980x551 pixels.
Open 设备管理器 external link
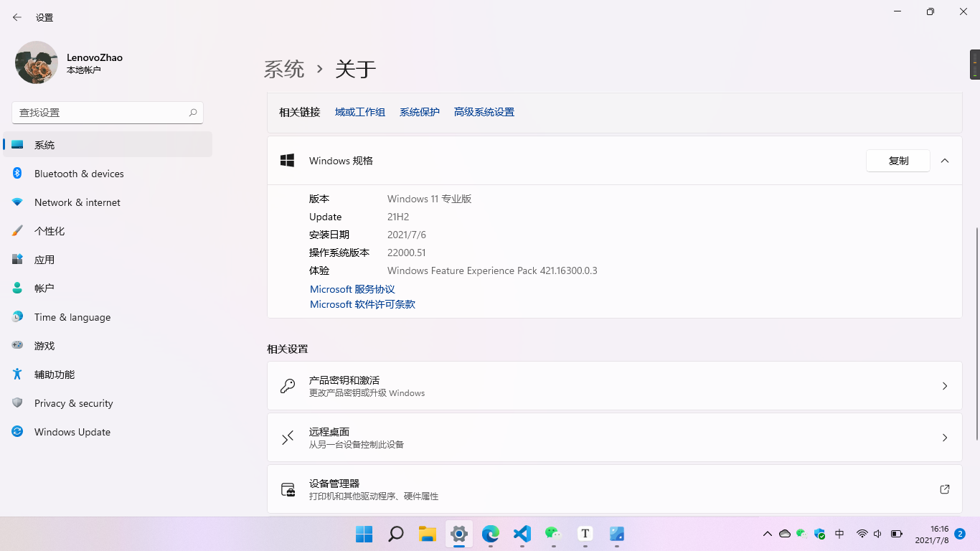[945, 489]
